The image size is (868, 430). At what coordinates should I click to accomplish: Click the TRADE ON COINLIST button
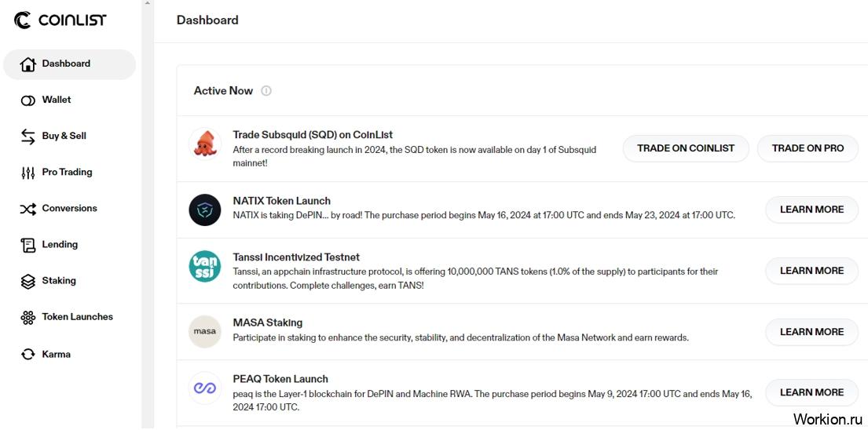pos(686,148)
